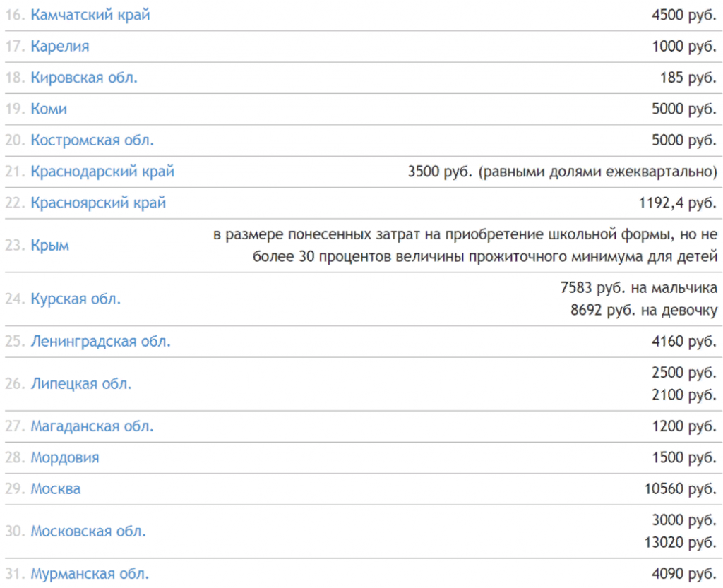Click the 13020 руб. amount
Screen dimensions: 723x588
click(680, 542)
